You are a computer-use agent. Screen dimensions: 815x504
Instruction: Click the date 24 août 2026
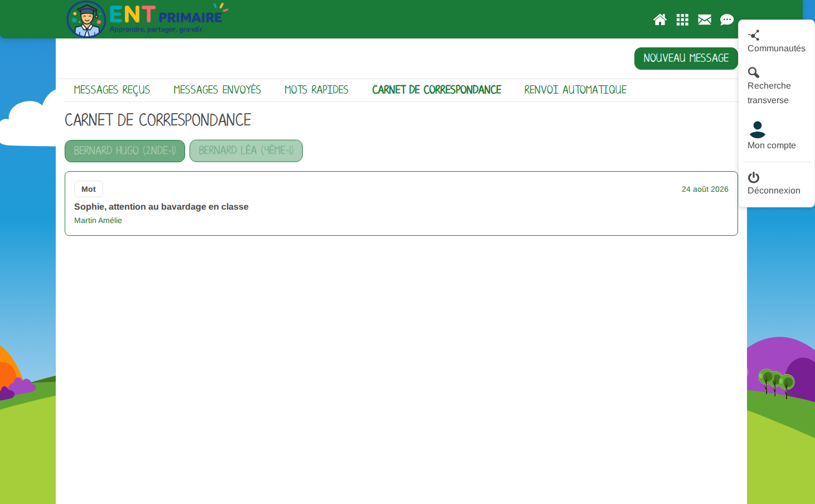705,190
